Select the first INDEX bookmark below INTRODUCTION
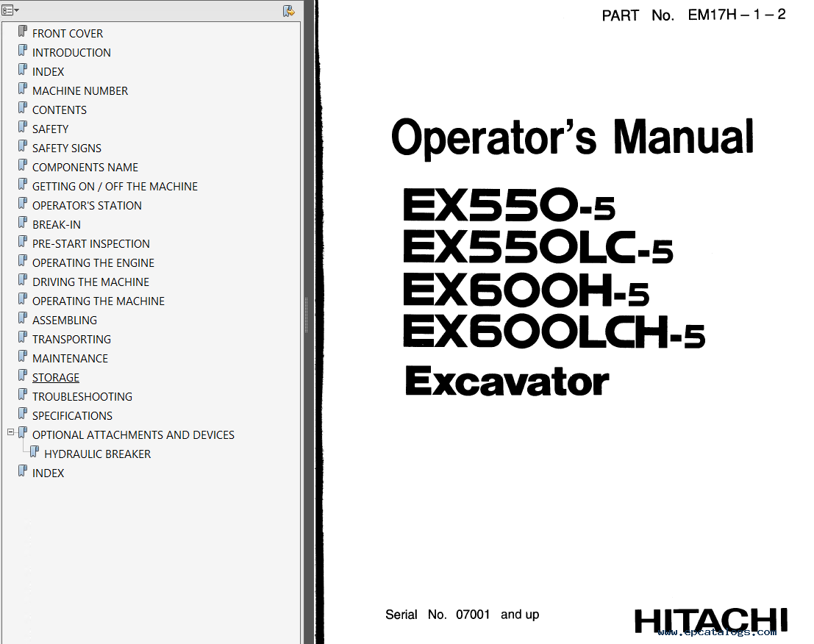Viewport: 814px width, 644px height. (x=49, y=72)
